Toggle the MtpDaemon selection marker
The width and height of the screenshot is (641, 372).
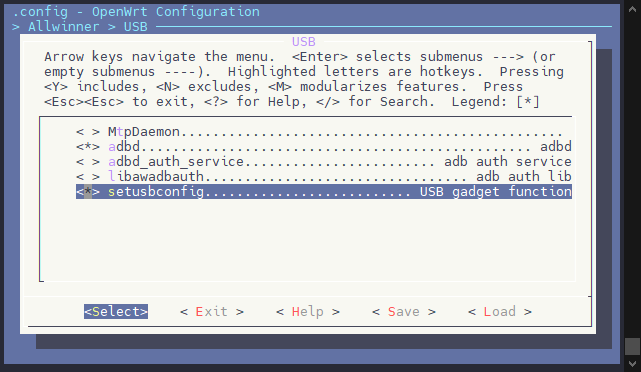tap(88, 132)
